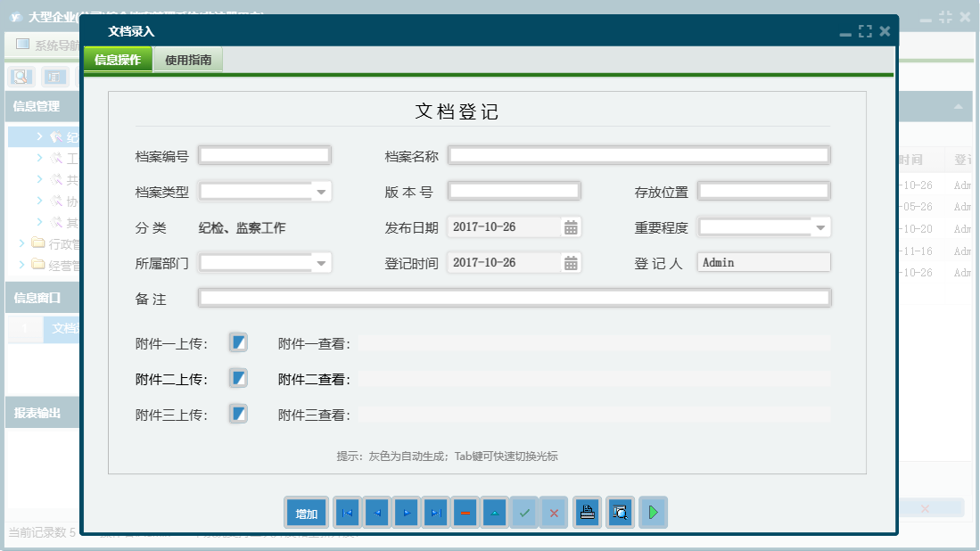The height and width of the screenshot is (551, 980).
Task: Print the document registration form
Action: coord(587,512)
